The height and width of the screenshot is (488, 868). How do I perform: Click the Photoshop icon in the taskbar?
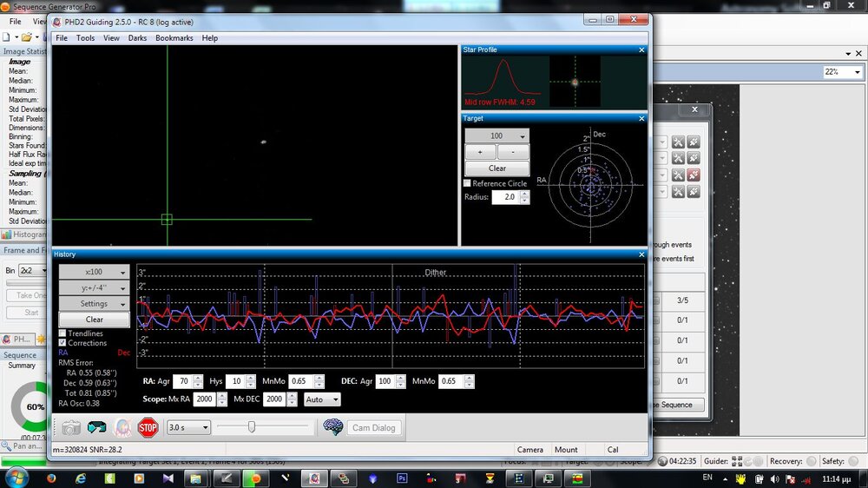pyautogui.click(x=402, y=478)
